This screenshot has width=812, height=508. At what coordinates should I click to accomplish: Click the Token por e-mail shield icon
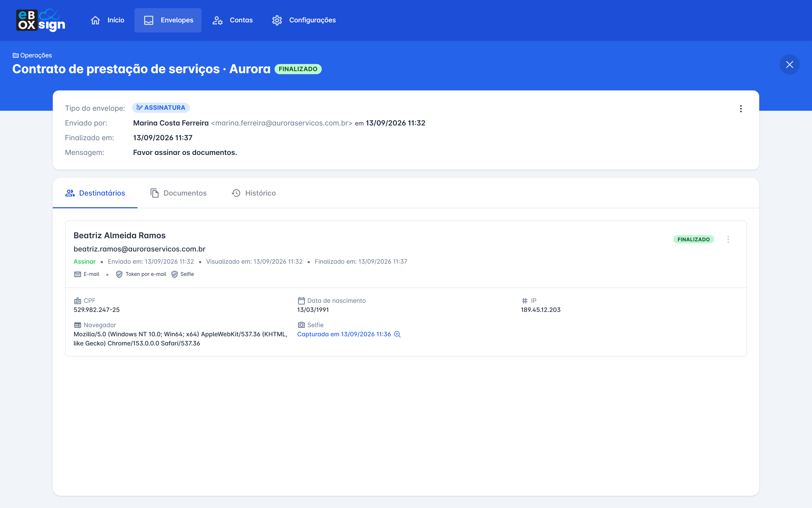pos(119,274)
